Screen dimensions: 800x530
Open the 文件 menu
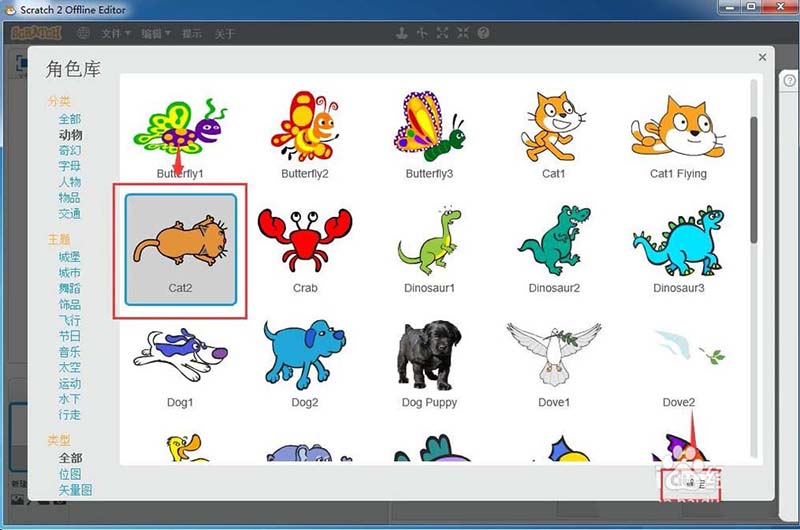pos(116,34)
